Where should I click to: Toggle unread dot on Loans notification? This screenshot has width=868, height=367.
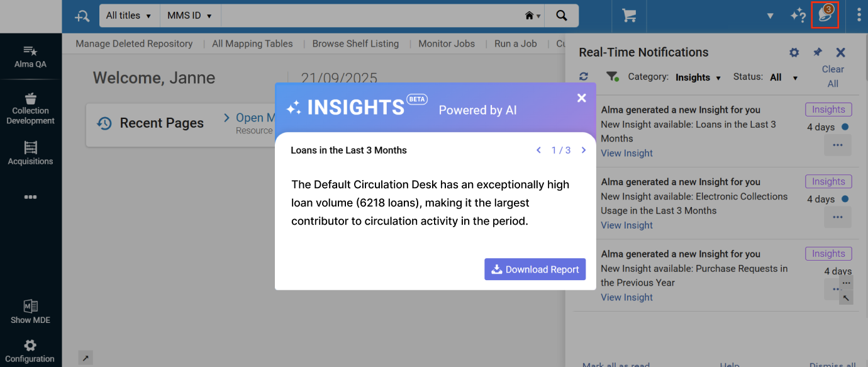[845, 127]
